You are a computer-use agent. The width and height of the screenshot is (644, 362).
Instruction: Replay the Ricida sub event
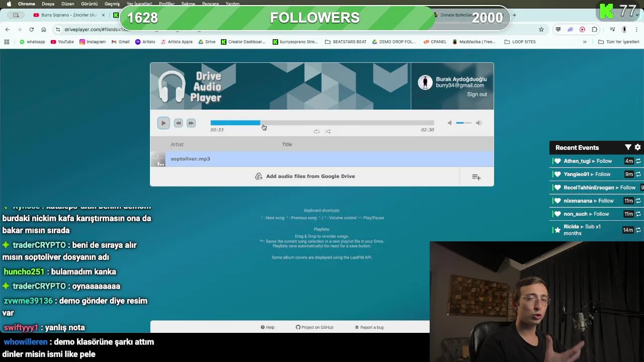click(x=638, y=230)
